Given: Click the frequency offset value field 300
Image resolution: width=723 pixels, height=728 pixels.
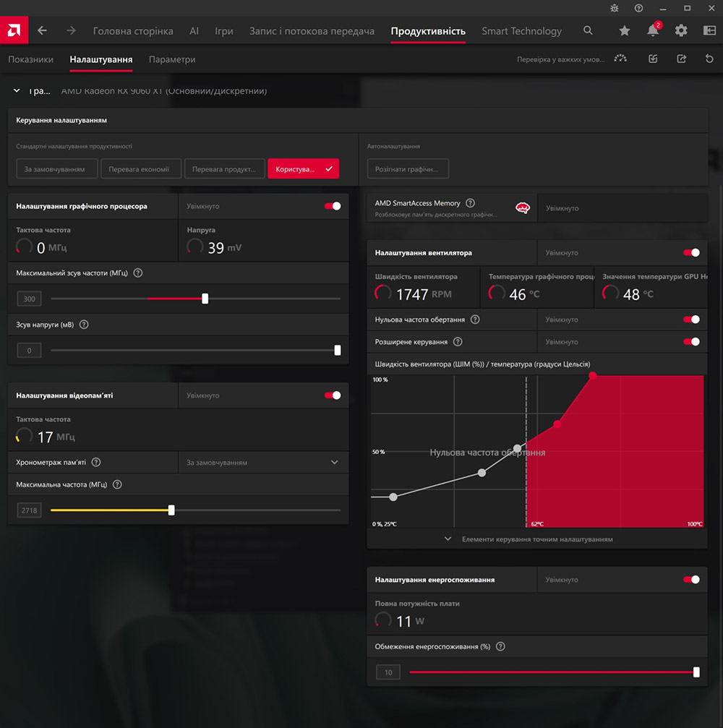Looking at the screenshot, I should click(x=29, y=299).
